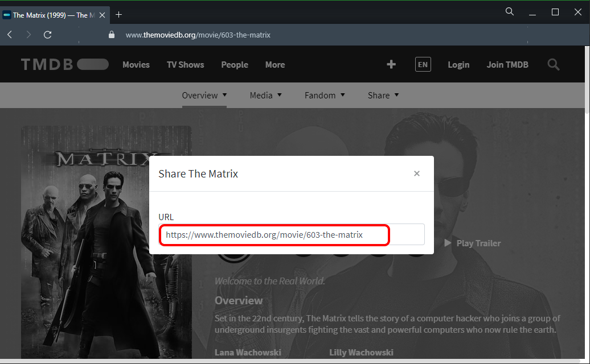Click the browser back arrow

10,35
